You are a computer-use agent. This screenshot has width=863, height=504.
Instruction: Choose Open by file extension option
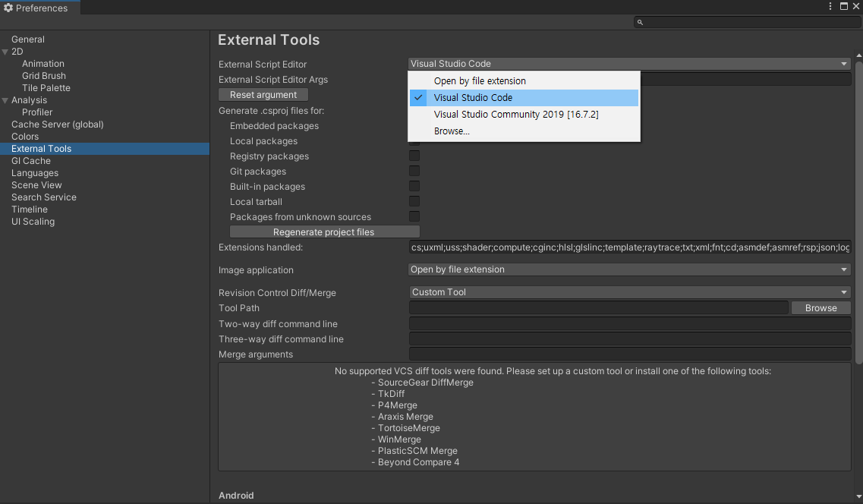(524, 81)
